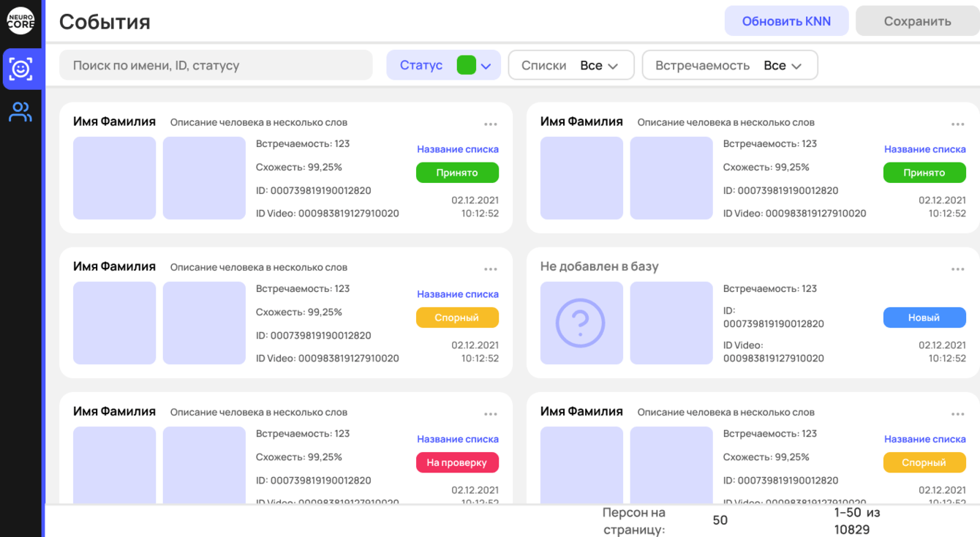Image resolution: width=980 pixels, height=537 pixels.
Task: Click Схожесть: 99,25% in На проверку card
Action: click(299, 457)
